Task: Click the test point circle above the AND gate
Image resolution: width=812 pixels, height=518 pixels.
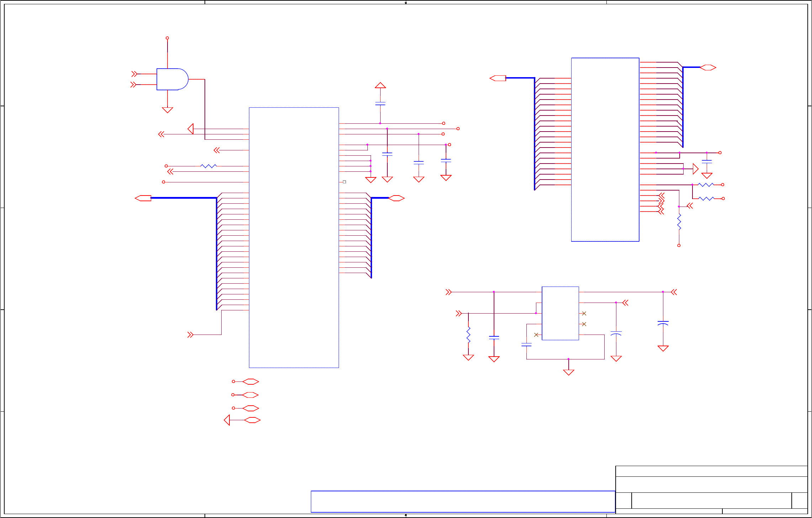Action: pos(167,38)
